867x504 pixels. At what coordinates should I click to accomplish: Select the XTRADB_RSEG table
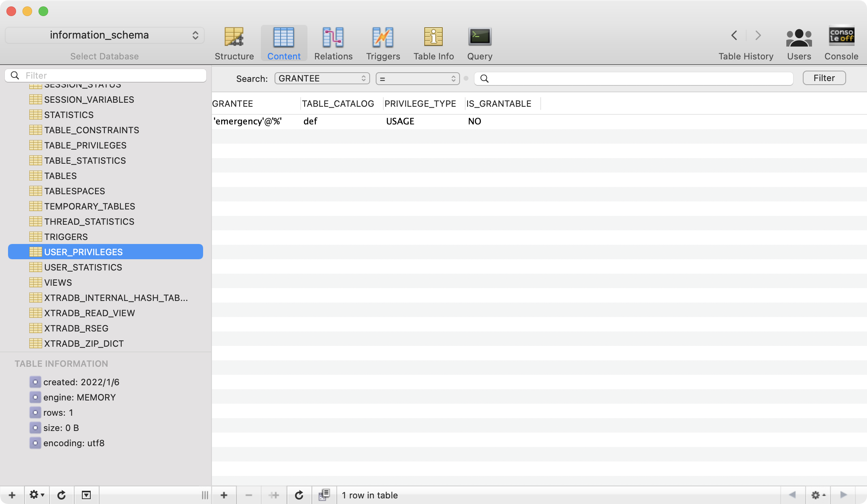(x=106, y=328)
